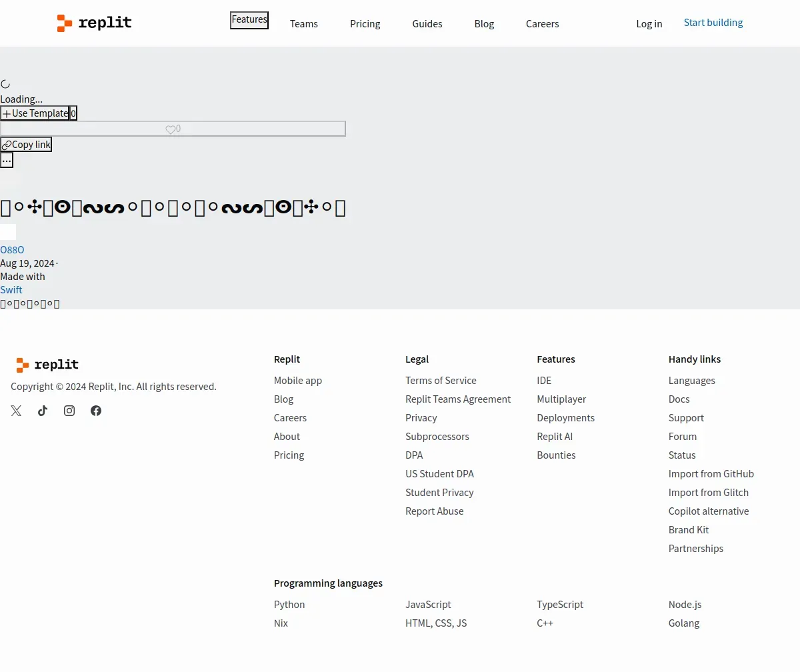Click the Use Template button
This screenshot has width=800, height=672.
pyautogui.click(x=35, y=113)
